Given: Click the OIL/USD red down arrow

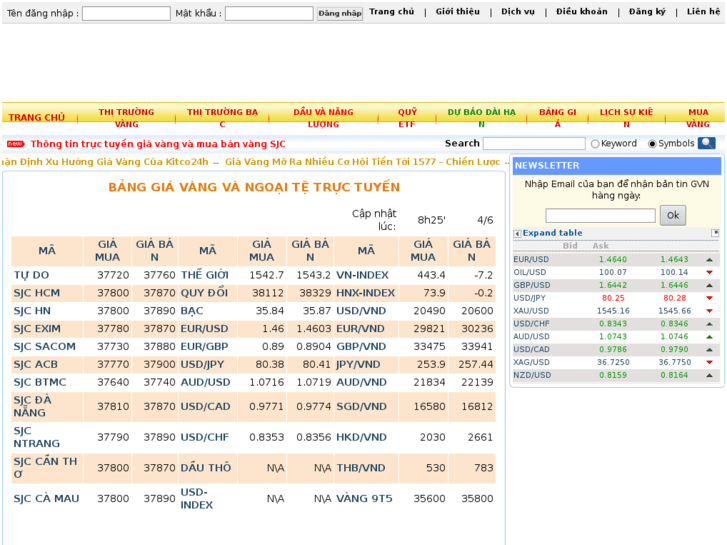Looking at the screenshot, I should (x=709, y=272).
